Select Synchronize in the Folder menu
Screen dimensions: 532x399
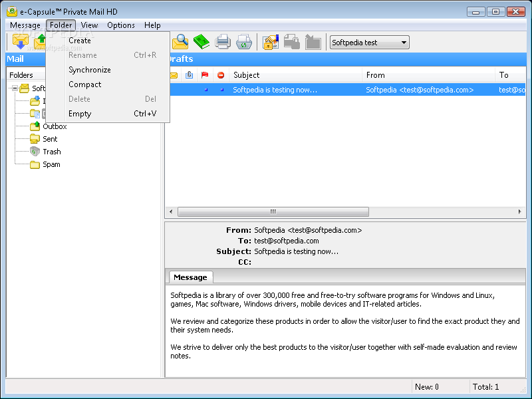click(x=108, y=70)
